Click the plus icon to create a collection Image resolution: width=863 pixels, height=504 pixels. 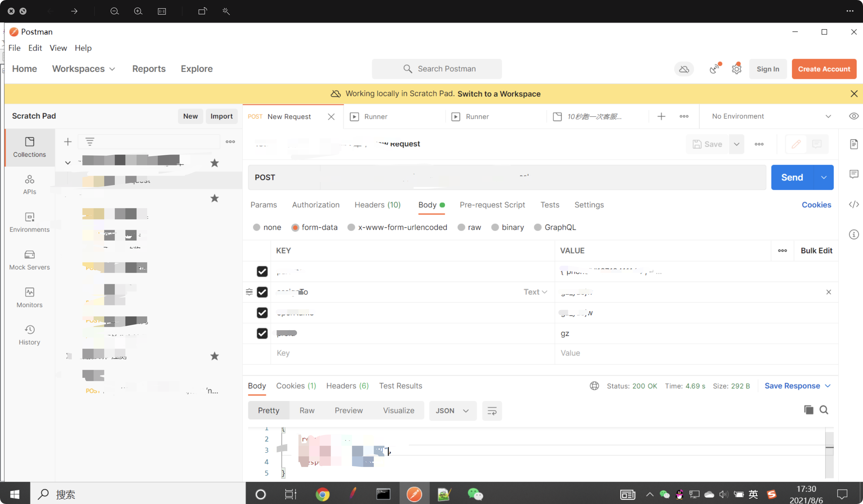click(x=68, y=142)
